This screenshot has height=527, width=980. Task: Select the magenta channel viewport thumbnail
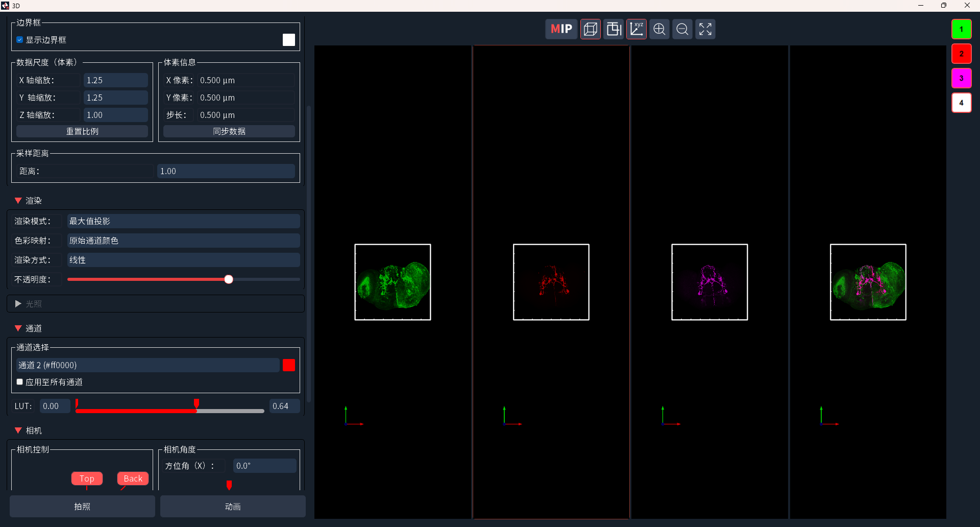pyautogui.click(x=709, y=282)
